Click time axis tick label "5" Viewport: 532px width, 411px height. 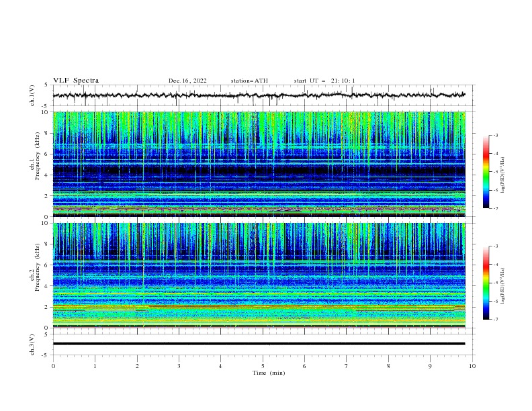[x=263, y=366]
